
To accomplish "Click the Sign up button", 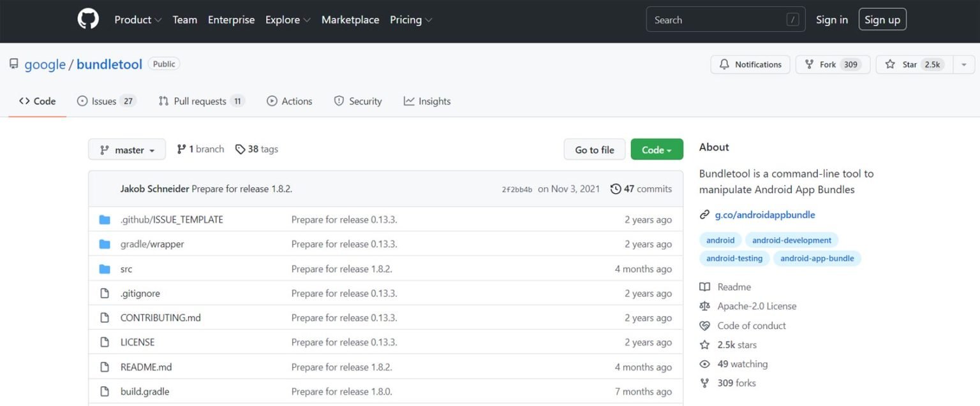I will [882, 19].
